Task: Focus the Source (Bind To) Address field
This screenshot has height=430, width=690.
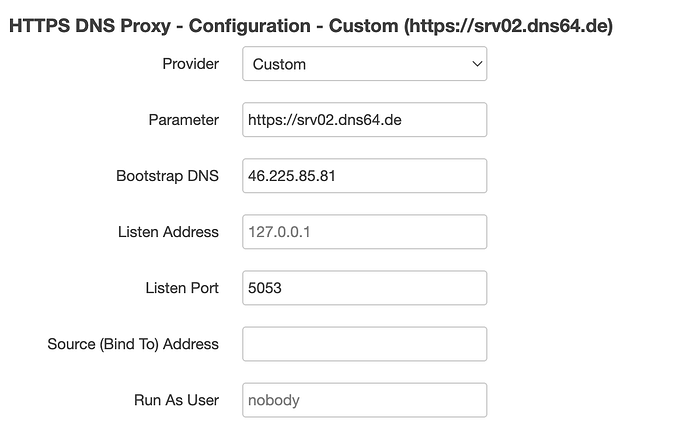Action: click(x=364, y=344)
